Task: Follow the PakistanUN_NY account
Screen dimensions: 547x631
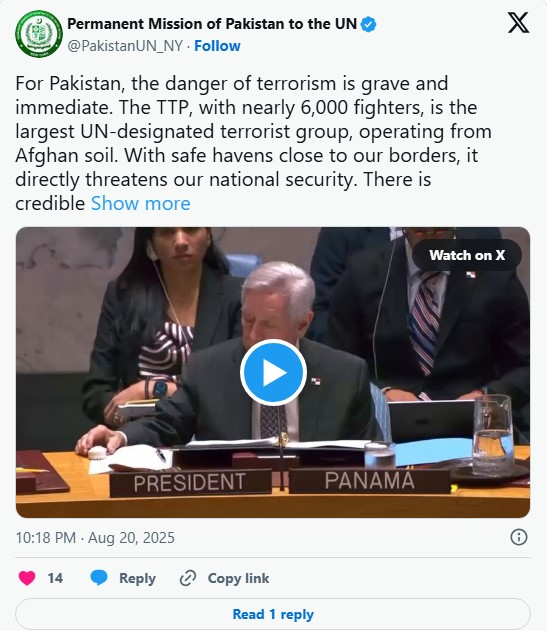Action: (217, 46)
